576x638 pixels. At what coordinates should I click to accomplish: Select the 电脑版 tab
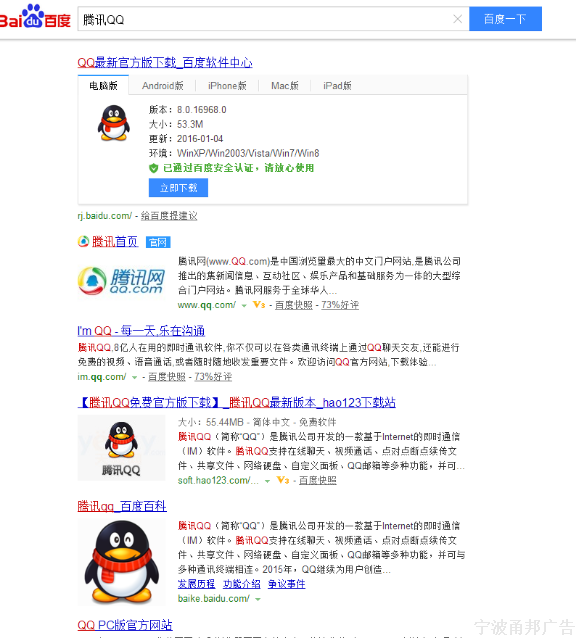(103, 85)
